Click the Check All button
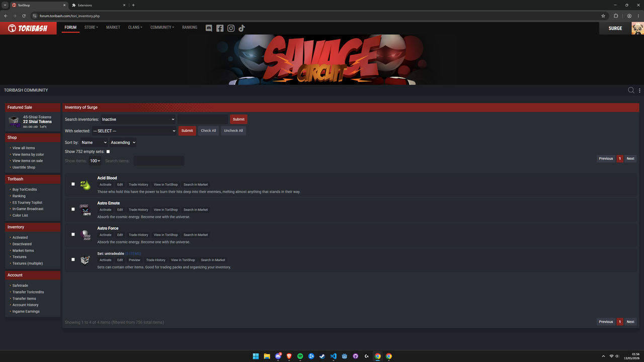This screenshot has height=362, width=644. point(208,131)
